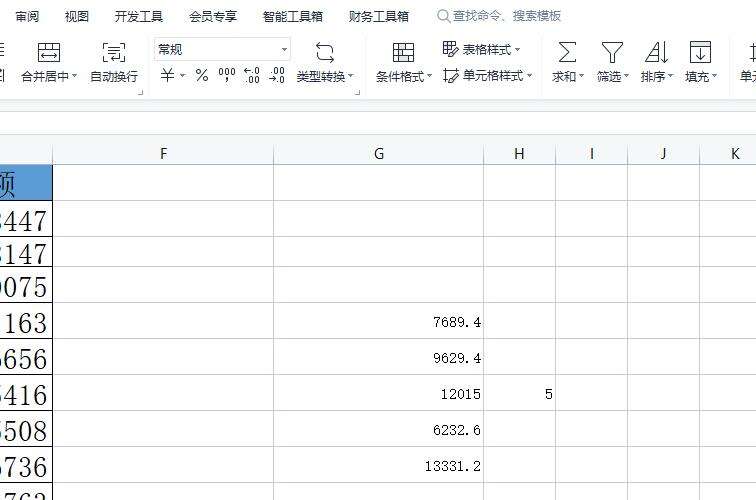Screen dimensions: 756x500
Task: Open the 开发工具 tab
Action: click(x=139, y=16)
